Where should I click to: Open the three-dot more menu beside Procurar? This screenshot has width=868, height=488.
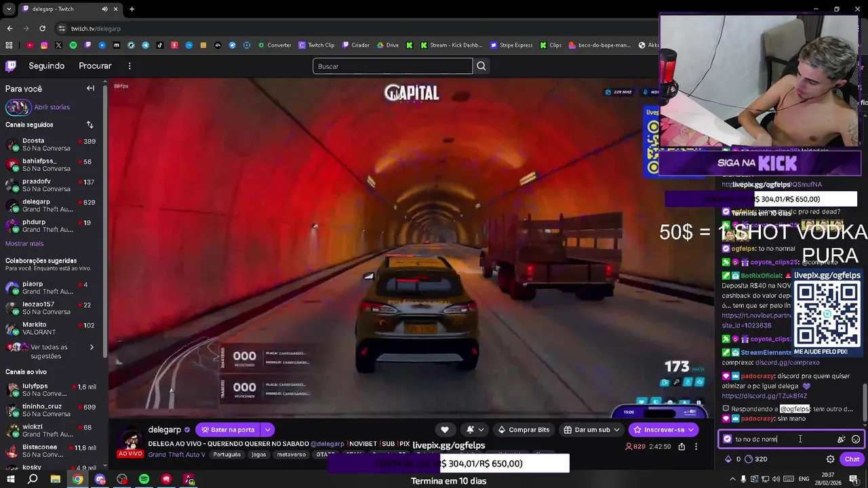[130, 66]
